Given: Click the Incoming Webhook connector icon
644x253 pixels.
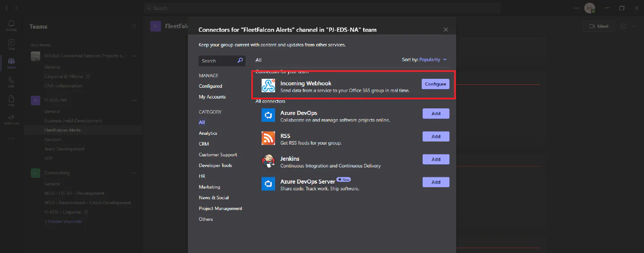Looking at the screenshot, I should pos(268,85).
